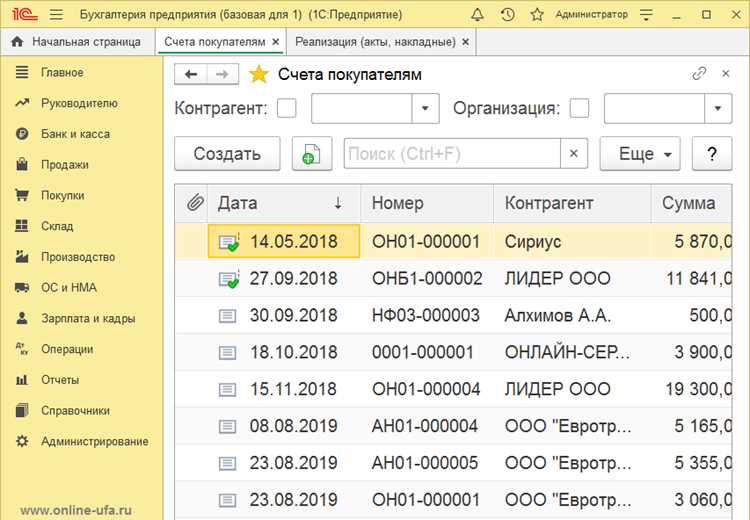750x520 pixels.
Task: Go back with the left arrow button
Action: point(191,74)
